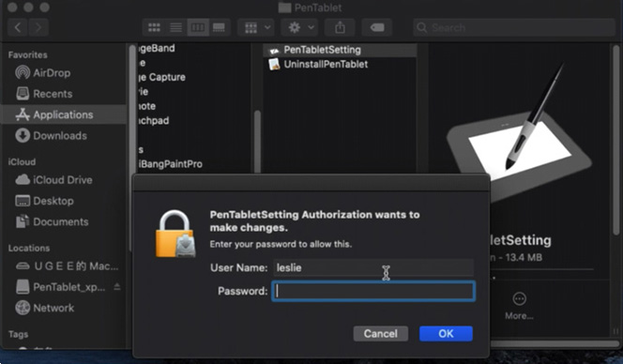Click the Cancel button
Viewport: 623px width, 364px height.
380,333
